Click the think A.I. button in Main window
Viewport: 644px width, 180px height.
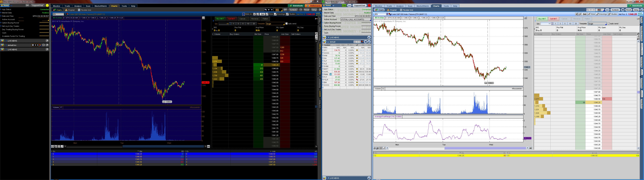pos(247,14)
